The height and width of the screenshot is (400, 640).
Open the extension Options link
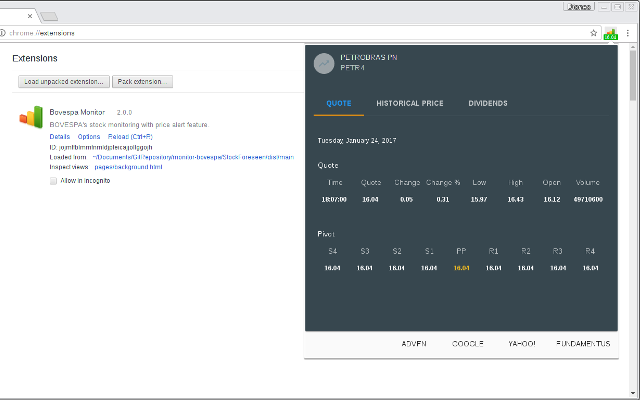(x=89, y=137)
